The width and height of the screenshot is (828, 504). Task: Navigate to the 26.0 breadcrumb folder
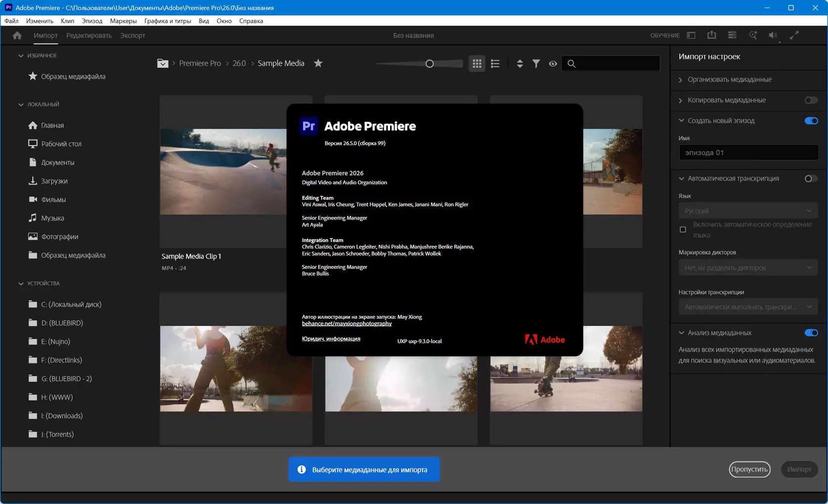(239, 63)
